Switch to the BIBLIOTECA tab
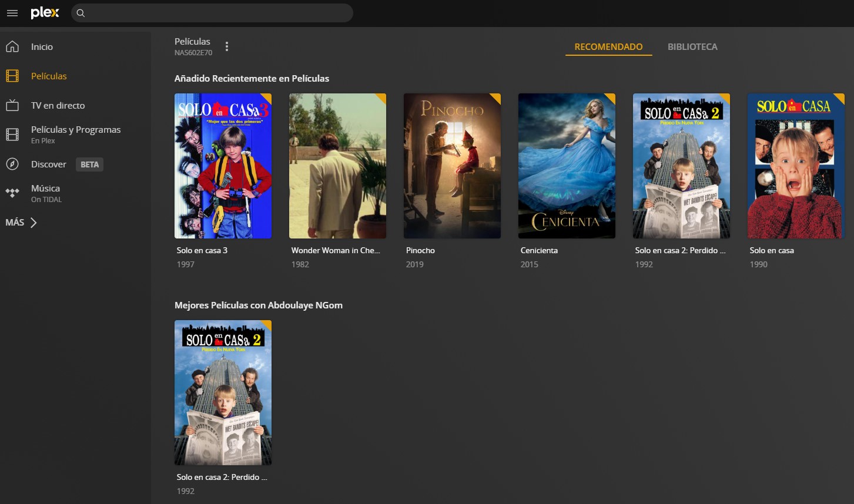The height and width of the screenshot is (504, 854). click(x=692, y=47)
